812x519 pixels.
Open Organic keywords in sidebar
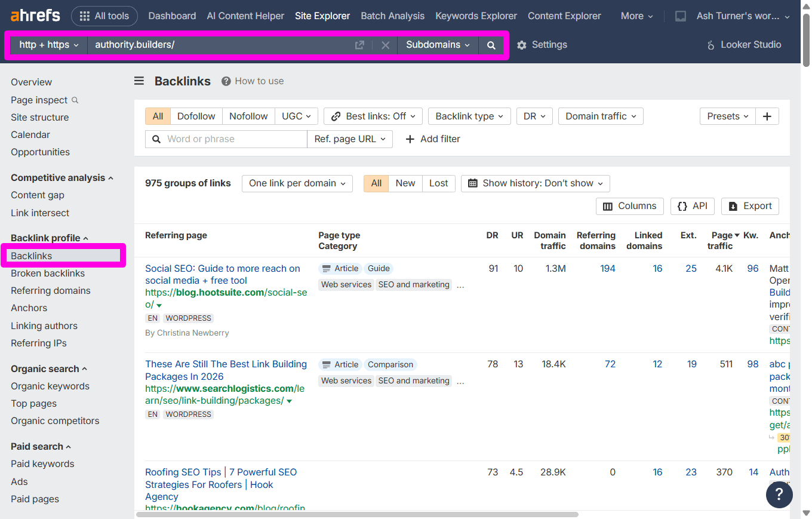pyautogui.click(x=50, y=386)
